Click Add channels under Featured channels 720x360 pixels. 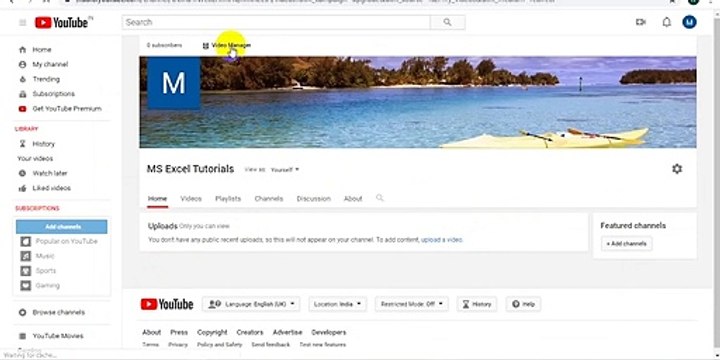point(626,244)
